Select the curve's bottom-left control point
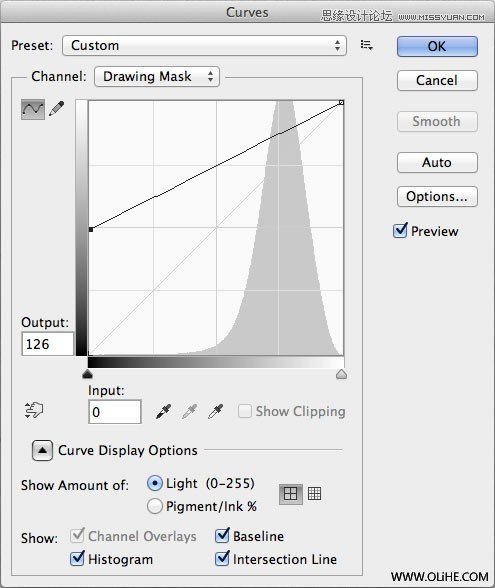This screenshot has height=588, width=495. point(91,229)
